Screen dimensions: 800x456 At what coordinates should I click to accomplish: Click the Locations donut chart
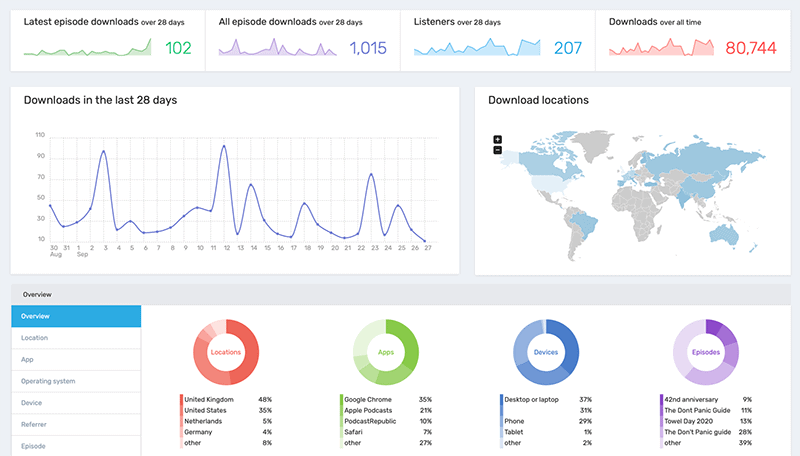(226, 352)
